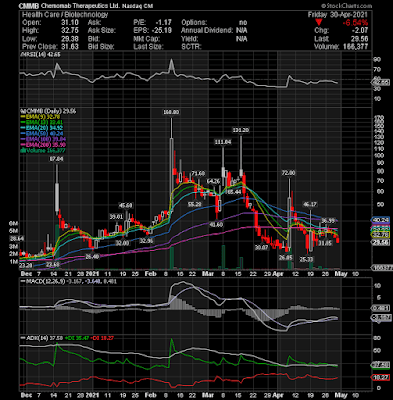
Task: Click the green Volume legend entry
Action: (43, 150)
